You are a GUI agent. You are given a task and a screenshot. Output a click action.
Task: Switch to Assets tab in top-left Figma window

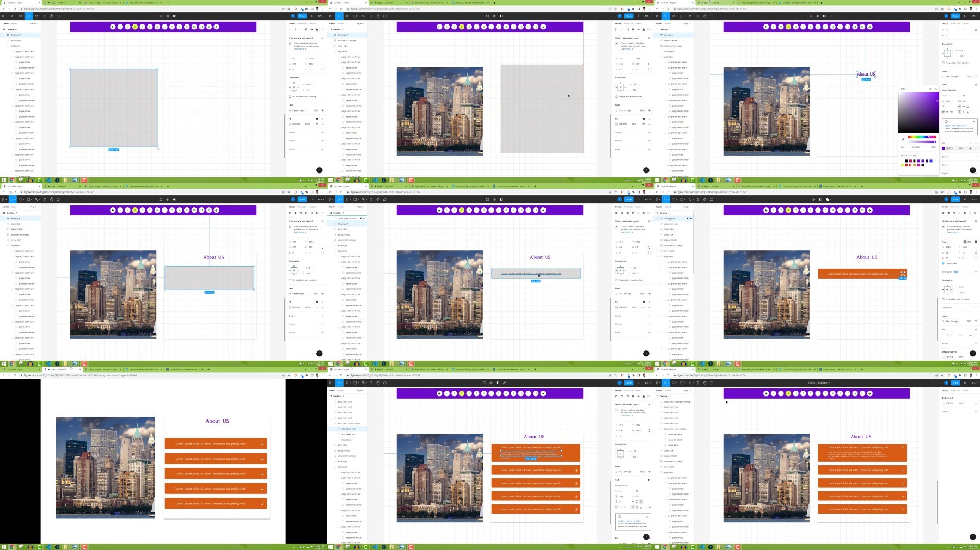click(14, 23)
